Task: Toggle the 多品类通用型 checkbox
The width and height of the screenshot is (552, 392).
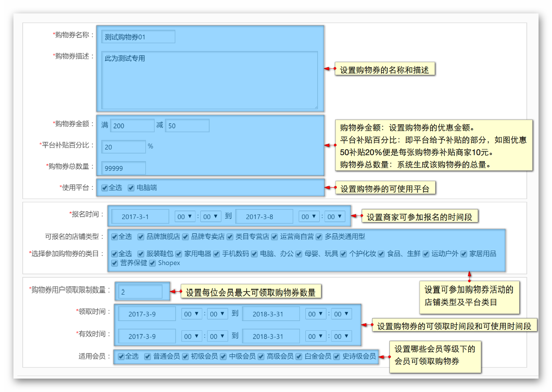Action: (x=319, y=237)
